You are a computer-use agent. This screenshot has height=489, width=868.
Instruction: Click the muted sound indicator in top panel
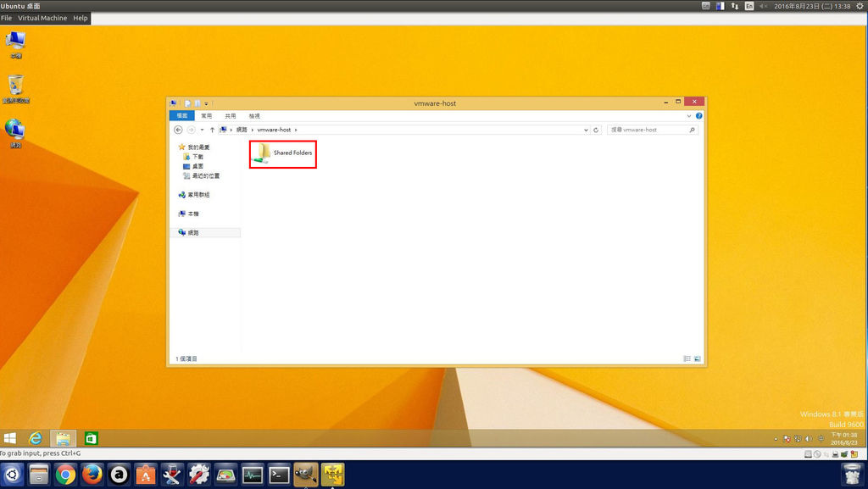click(x=764, y=6)
